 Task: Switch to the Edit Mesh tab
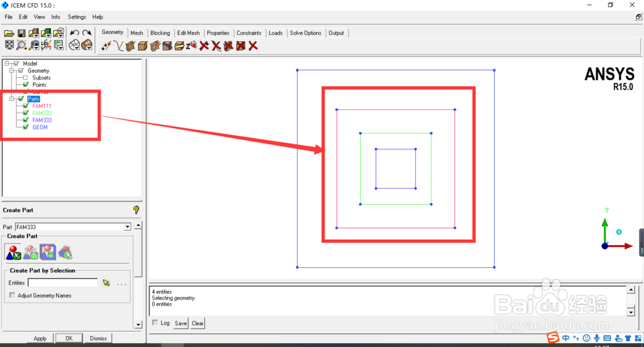[189, 33]
